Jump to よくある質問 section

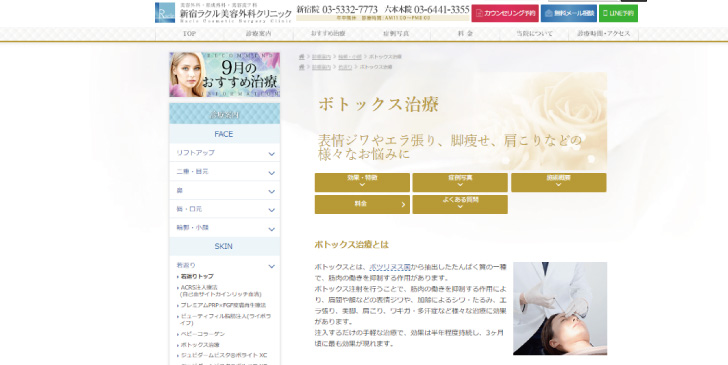click(460, 204)
